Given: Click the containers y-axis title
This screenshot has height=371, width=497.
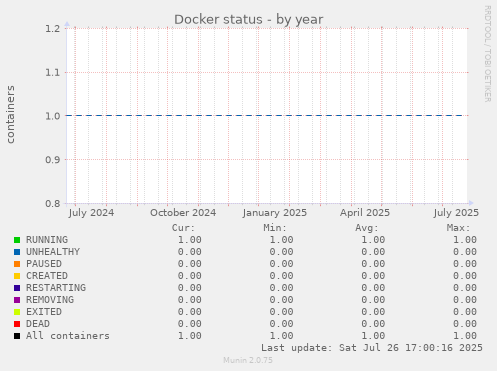Looking at the screenshot, I should [x=10, y=115].
